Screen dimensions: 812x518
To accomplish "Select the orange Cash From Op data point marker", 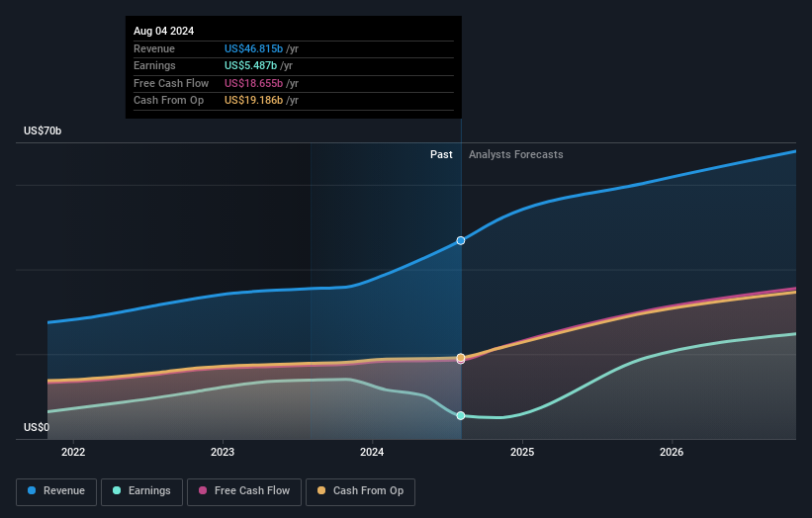I will point(461,357).
